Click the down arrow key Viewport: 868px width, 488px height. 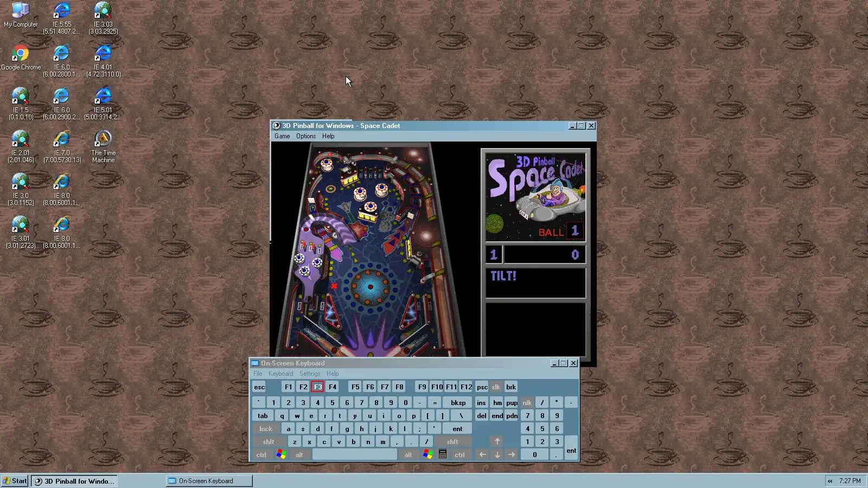tap(497, 454)
